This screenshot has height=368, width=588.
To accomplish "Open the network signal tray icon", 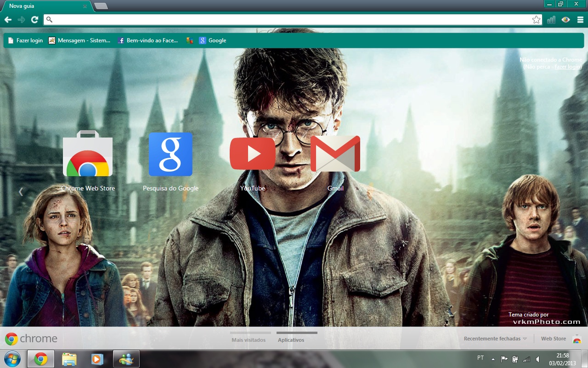I will (526, 359).
